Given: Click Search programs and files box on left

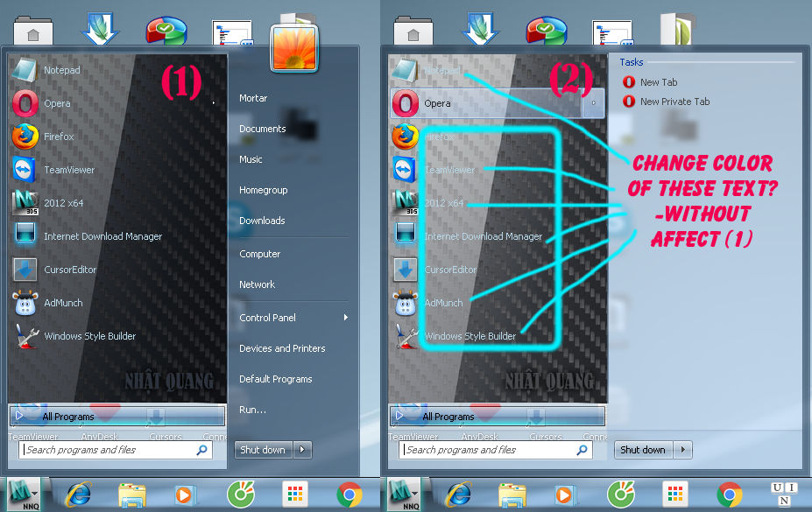Looking at the screenshot, I should click(115, 450).
